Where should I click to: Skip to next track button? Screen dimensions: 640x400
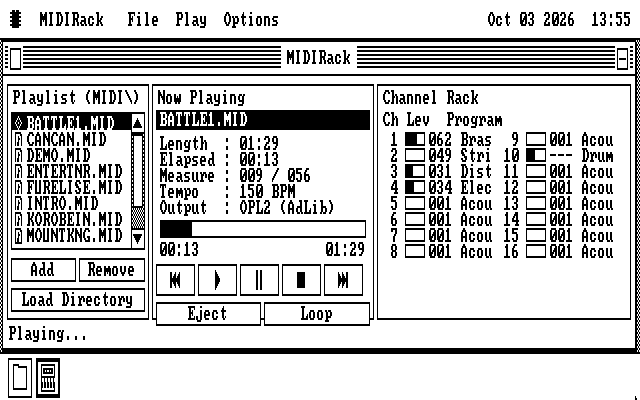[343, 280]
